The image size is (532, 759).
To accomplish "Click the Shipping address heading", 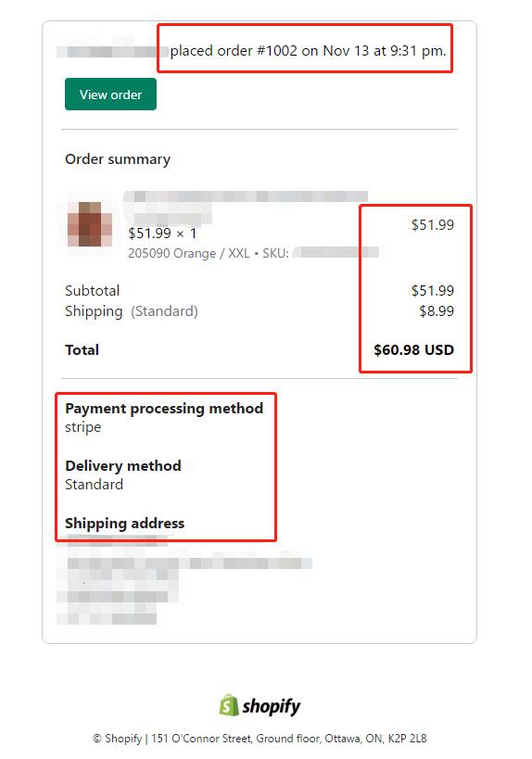I will coord(124,524).
